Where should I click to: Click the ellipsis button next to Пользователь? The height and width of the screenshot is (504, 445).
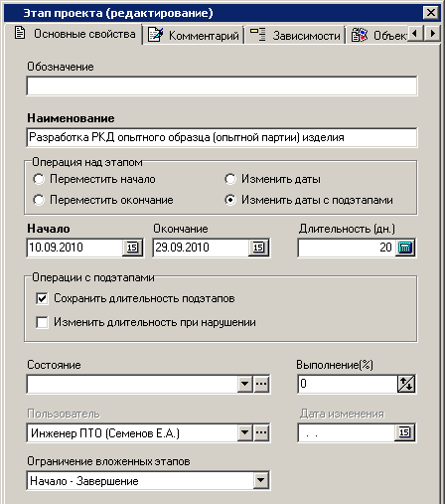pos(261,432)
